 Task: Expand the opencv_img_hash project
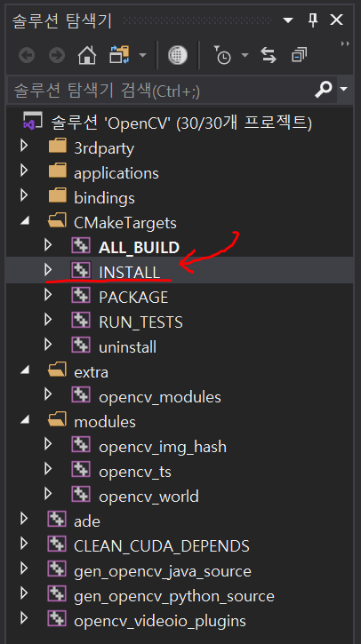pyautogui.click(x=48, y=444)
